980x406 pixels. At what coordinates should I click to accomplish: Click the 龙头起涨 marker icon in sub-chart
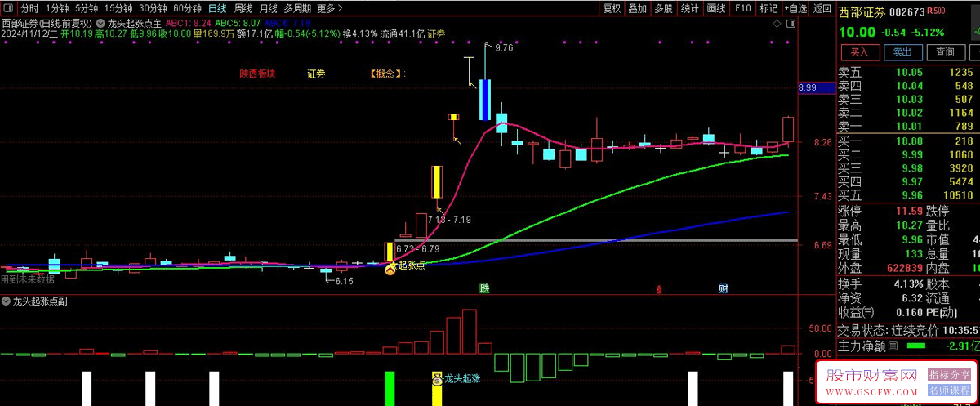(437, 378)
